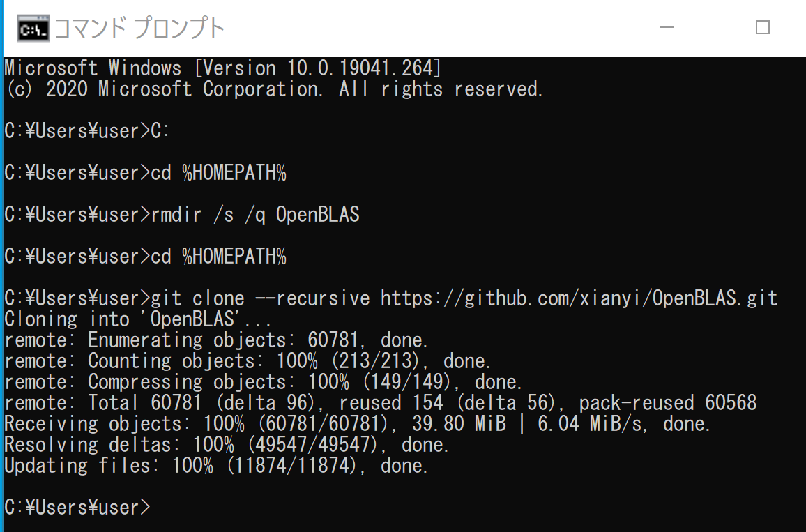Maximize the Command Prompt window

point(763,27)
